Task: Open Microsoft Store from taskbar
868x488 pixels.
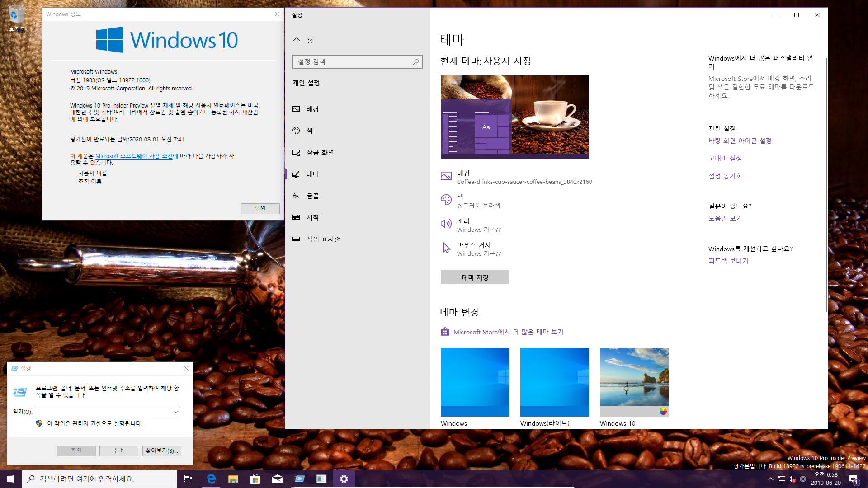Action: point(255,479)
